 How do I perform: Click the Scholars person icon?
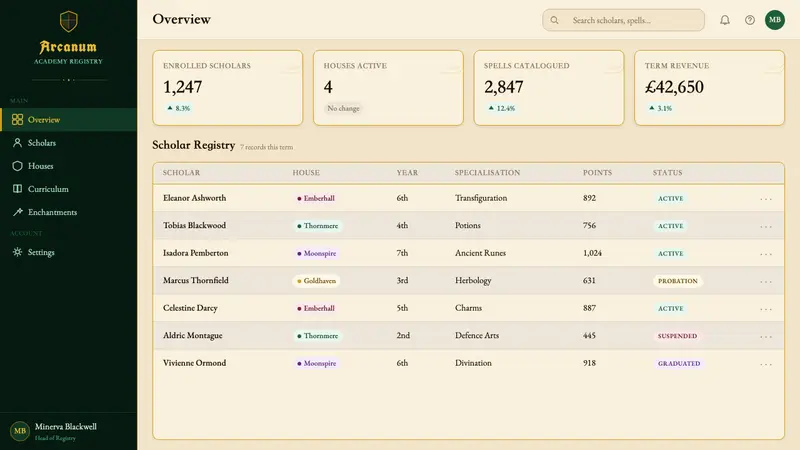17,143
